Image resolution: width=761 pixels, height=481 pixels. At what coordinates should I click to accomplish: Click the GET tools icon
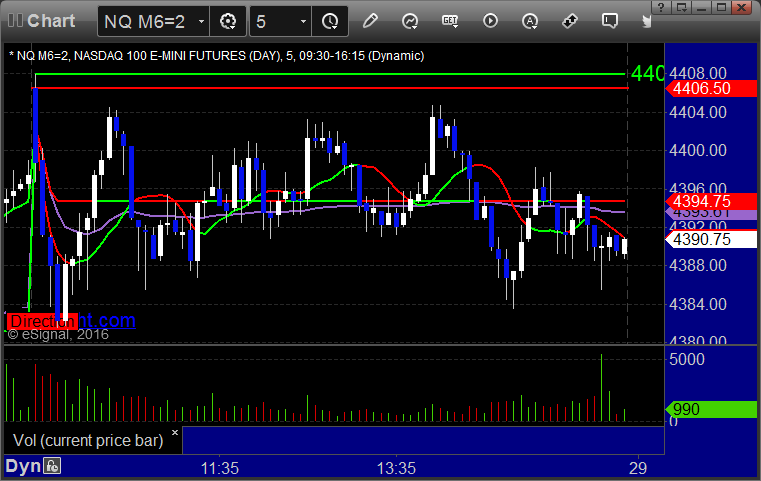(x=450, y=21)
